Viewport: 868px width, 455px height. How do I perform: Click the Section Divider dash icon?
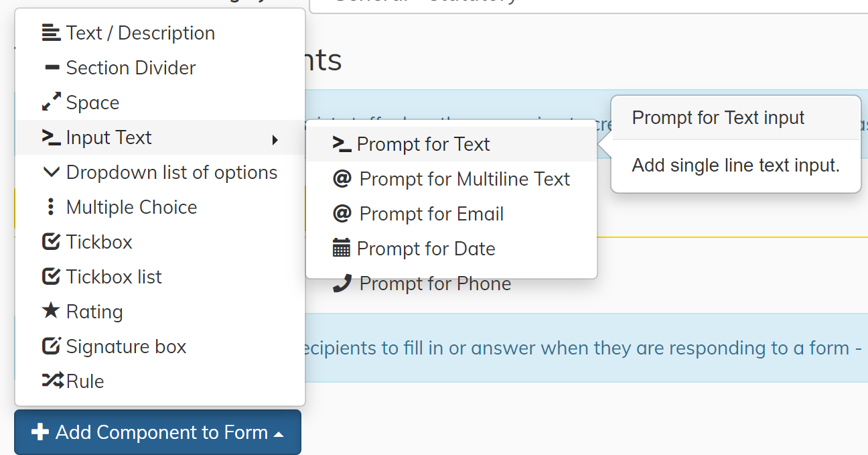tap(51, 68)
